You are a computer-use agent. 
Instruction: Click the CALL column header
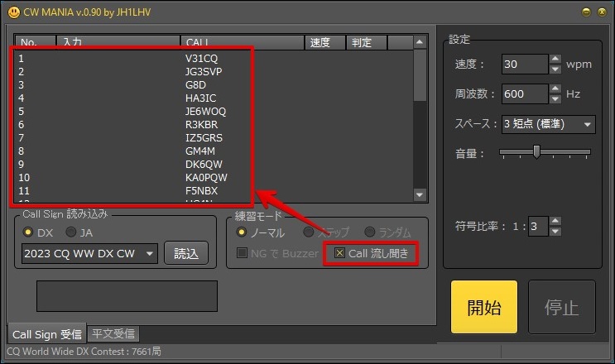pyautogui.click(x=243, y=42)
